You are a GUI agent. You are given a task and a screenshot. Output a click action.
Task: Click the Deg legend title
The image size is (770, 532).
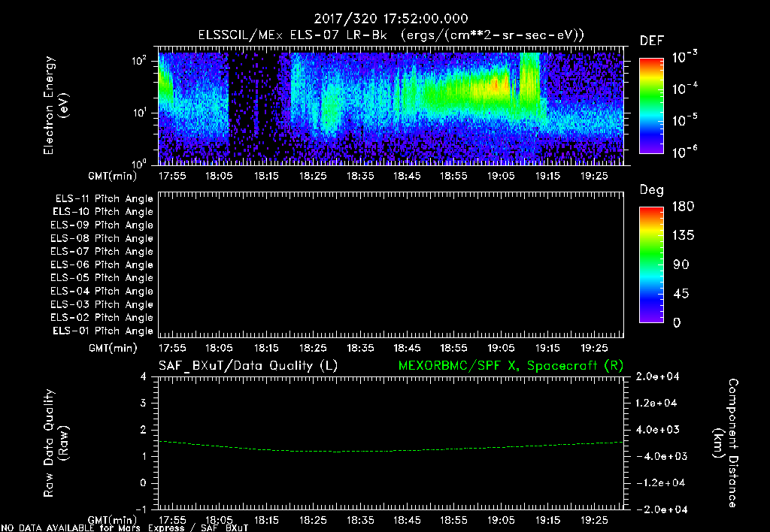click(x=652, y=190)
